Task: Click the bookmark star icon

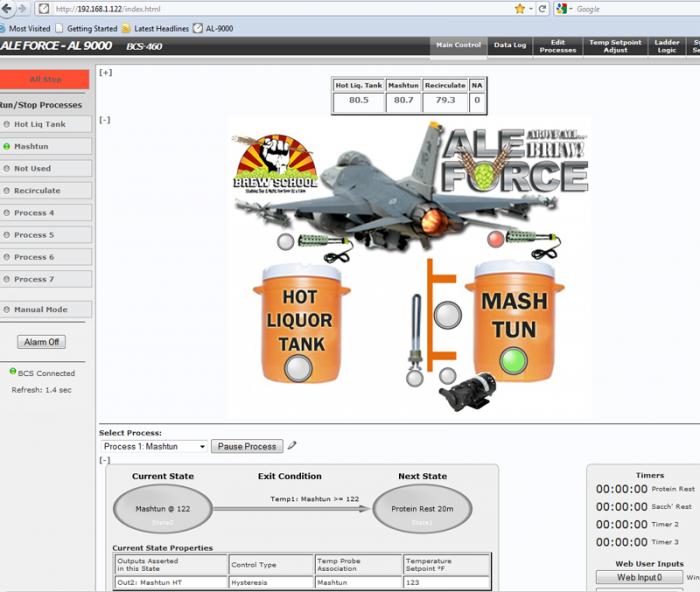Action: tap(520, 9)
